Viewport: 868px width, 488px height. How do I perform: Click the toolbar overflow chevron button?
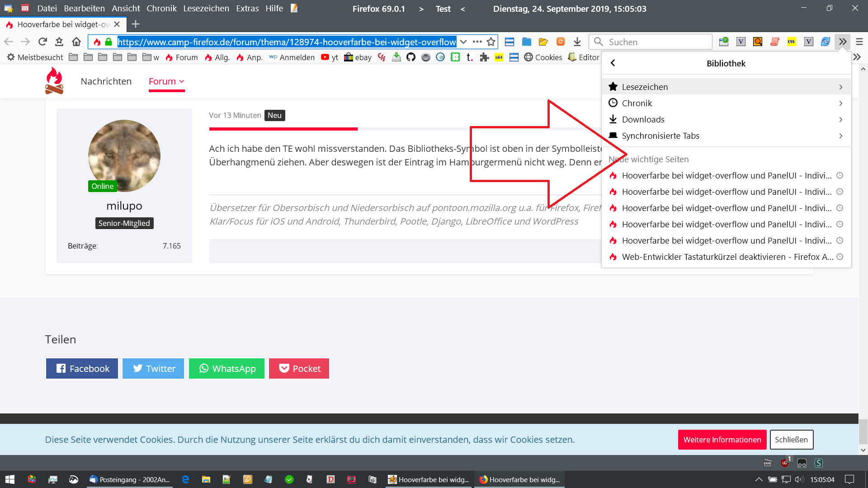pos(843,42)
